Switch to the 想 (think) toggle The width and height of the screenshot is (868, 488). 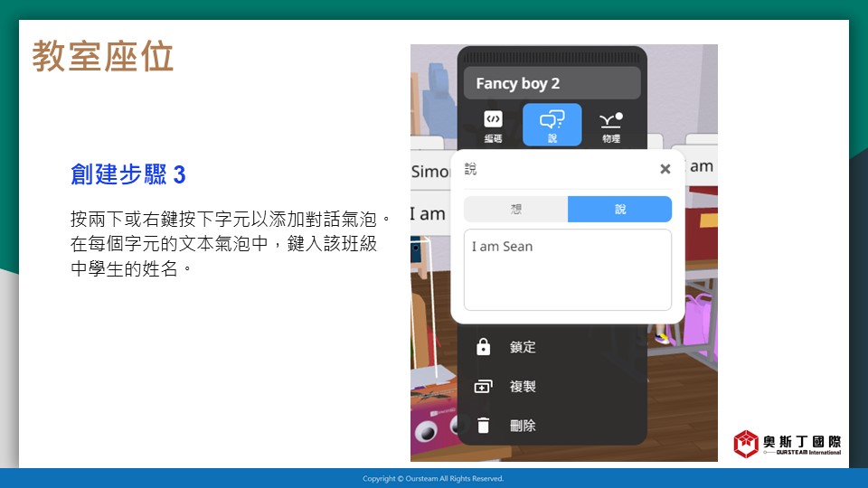click(515, 209)
